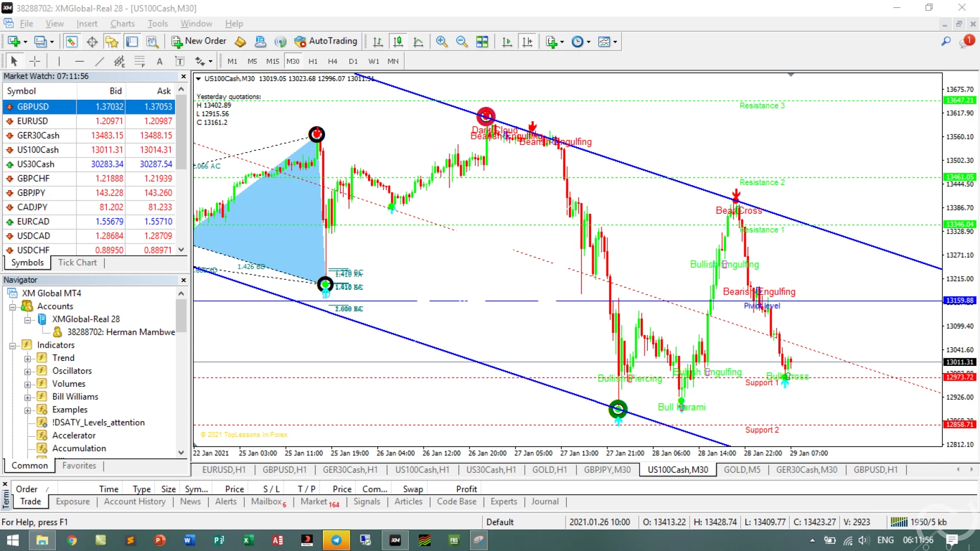This screenshot has height=551, width=980.
Task: Zoom in on the chart
Action: coord(441,42)
